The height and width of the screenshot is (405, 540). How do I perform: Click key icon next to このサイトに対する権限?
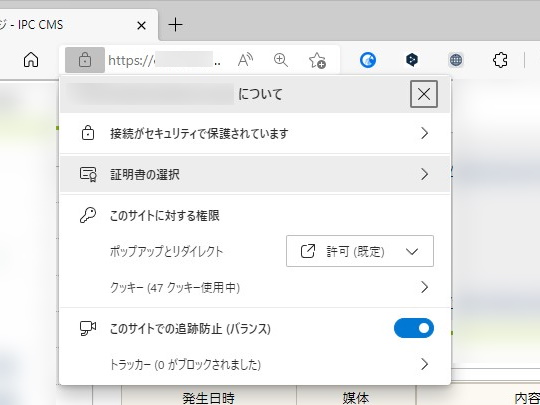pyautogui.click(x=88, y=216)
